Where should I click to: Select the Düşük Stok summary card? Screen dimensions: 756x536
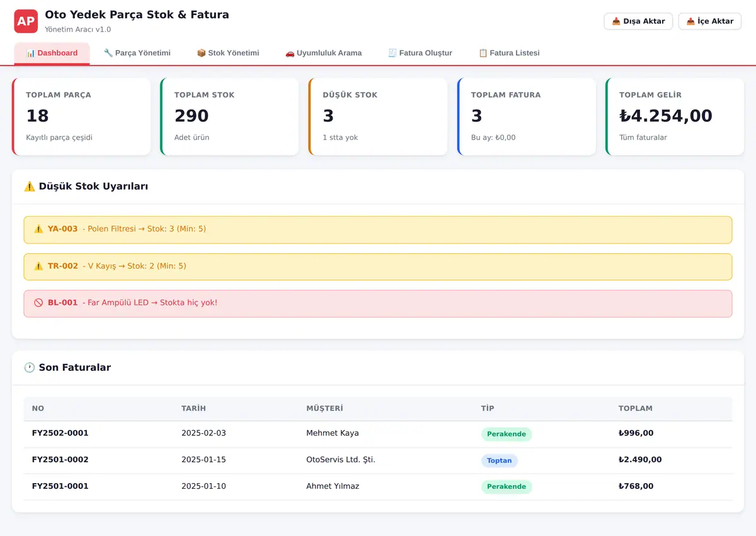(378, 117)
